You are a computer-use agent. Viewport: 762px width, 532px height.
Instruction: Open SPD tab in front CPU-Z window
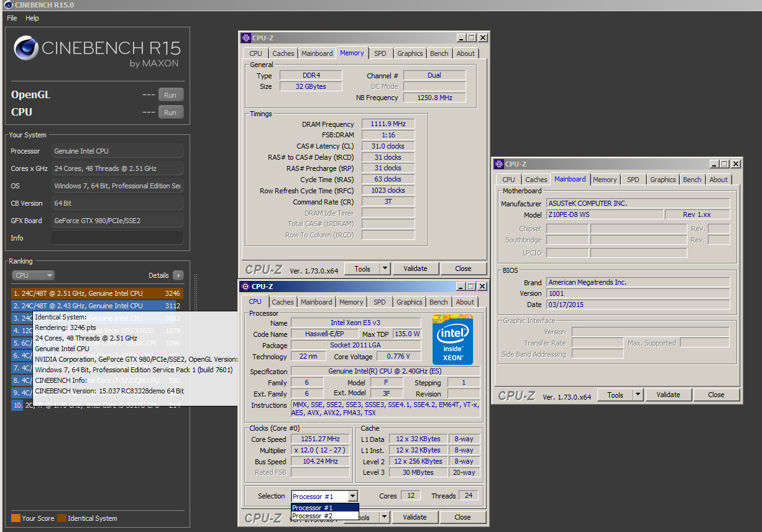(x=379, y=302)
